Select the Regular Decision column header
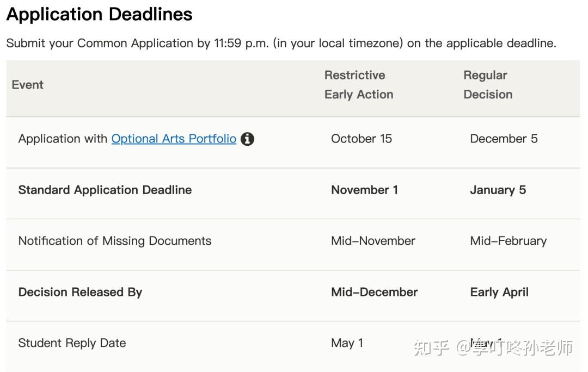 click(487, 85)
